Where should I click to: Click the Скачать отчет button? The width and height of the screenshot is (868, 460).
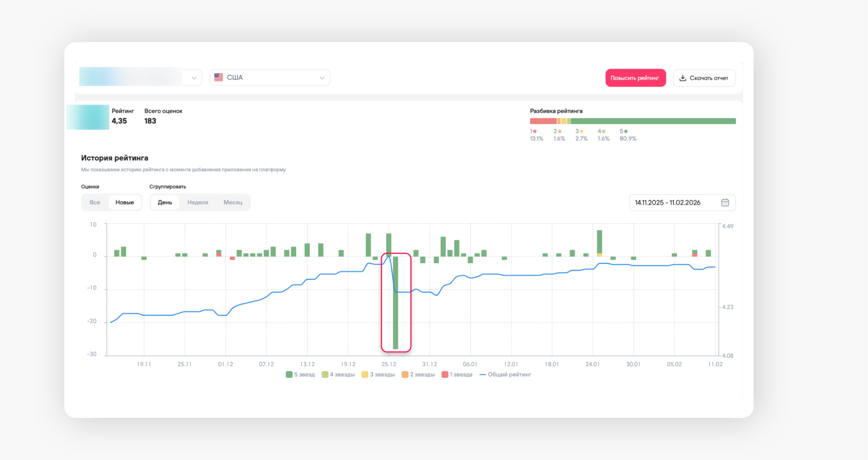704,78
